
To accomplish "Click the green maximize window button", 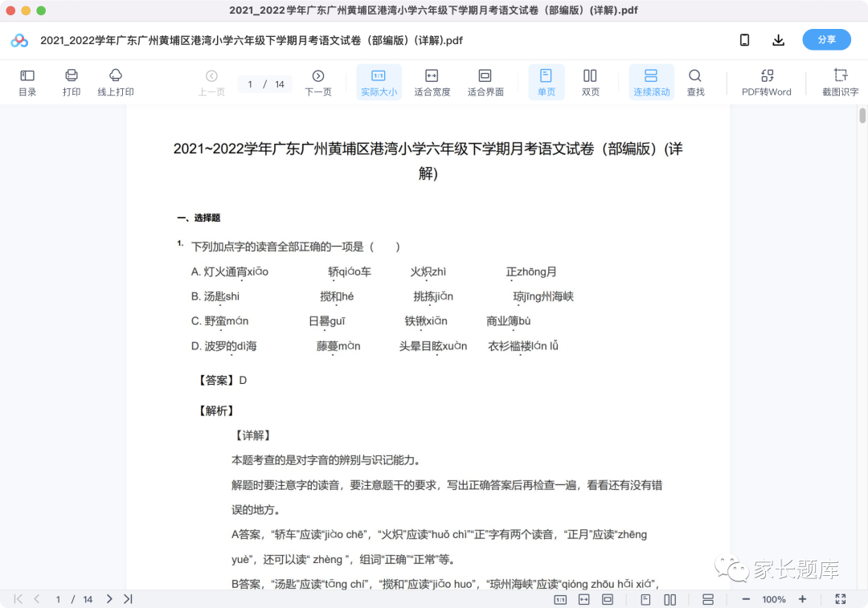I will (41, 10).
